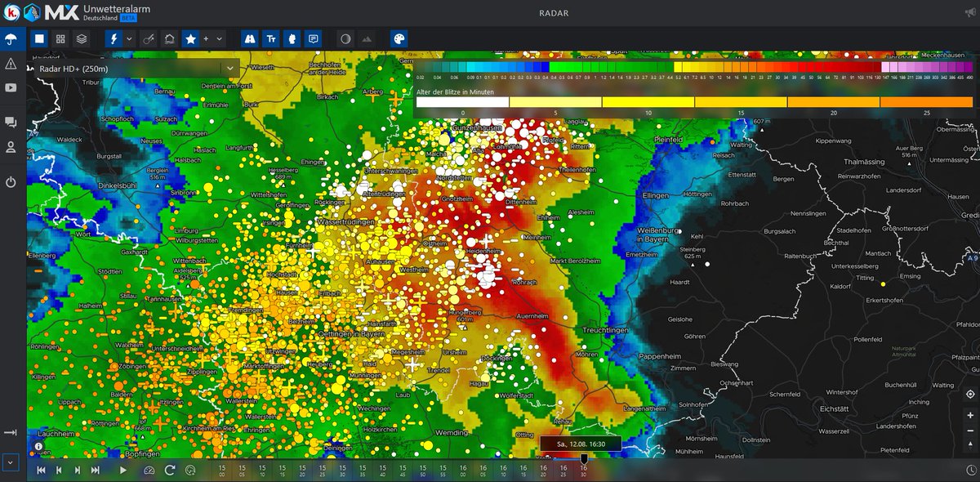Open the video player sidebar icon
The image size is (980, 482).
click(11, 87)
